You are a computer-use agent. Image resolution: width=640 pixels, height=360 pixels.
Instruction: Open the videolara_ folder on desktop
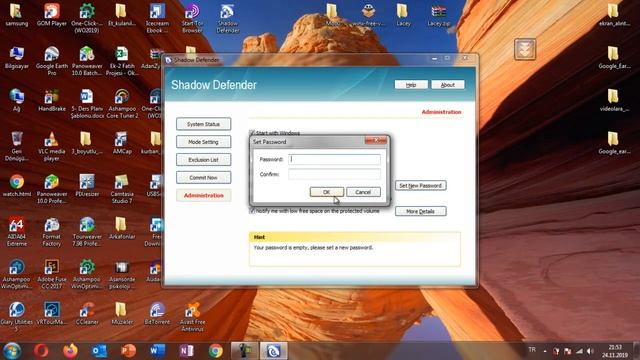click(613, 100)
